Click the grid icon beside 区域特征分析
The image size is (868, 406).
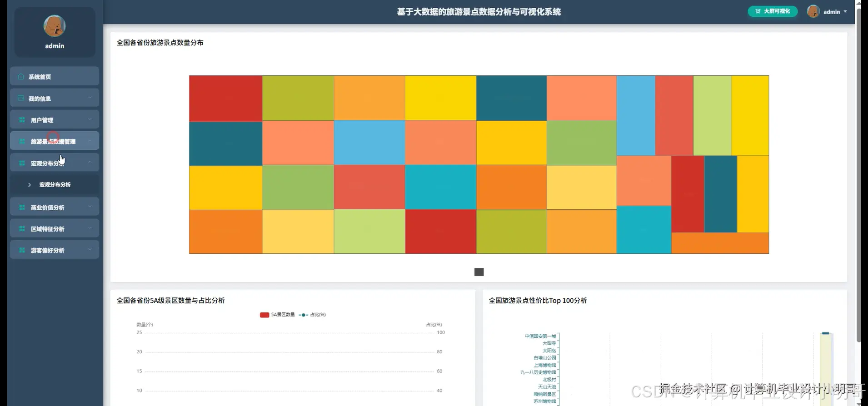pyautogui.click(x=22, y=229)
